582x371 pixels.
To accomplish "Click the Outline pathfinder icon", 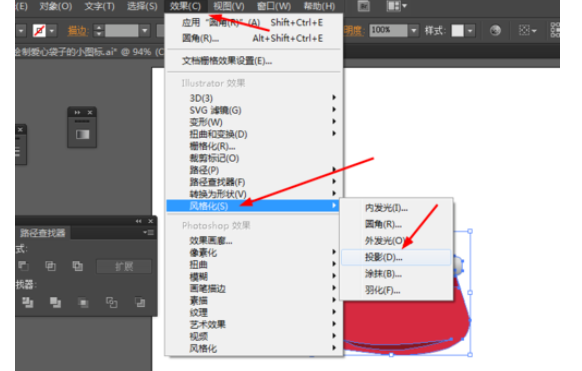I will pyautogui.click(x=111, y=302).
